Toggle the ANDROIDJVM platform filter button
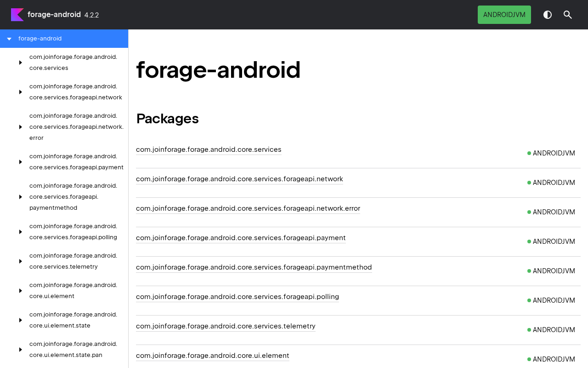Screen dimensions: 588x368 pos(504,15)
